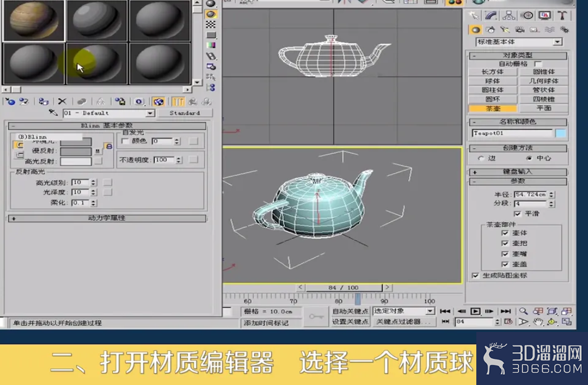Click the Make Preview icon

(211, 56)
